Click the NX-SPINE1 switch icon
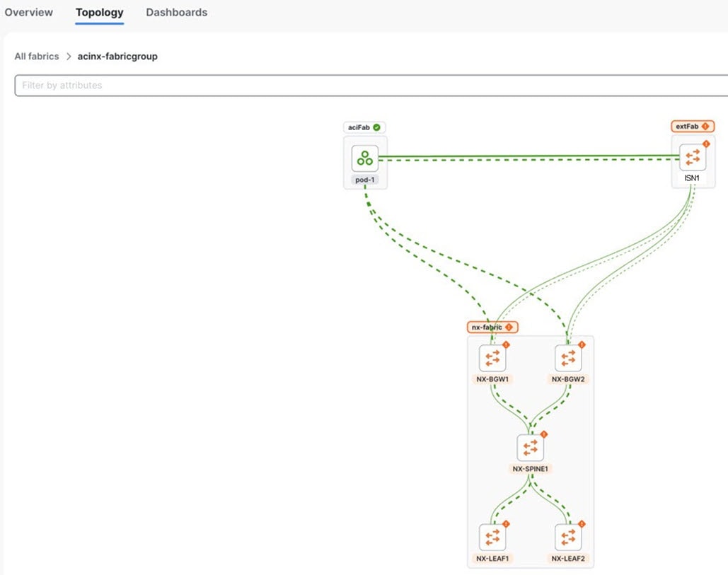Screen dimensions: 728x575 click(531, 447)
